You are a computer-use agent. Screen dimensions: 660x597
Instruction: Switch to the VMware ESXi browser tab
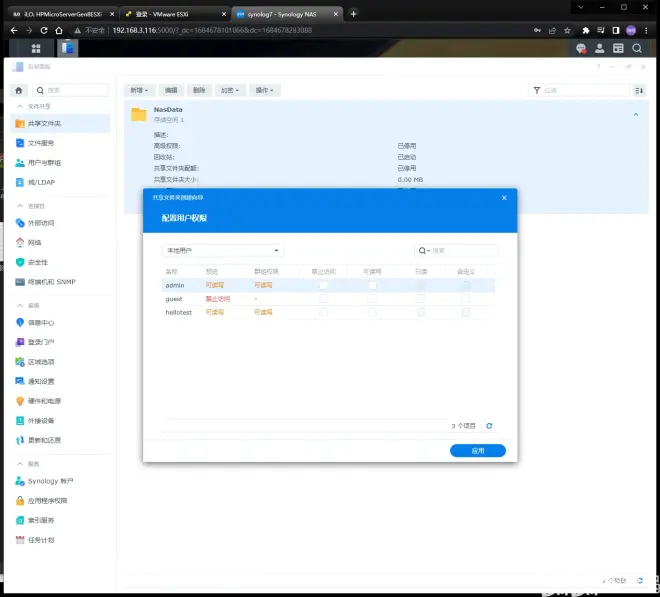tap(175, 14)
